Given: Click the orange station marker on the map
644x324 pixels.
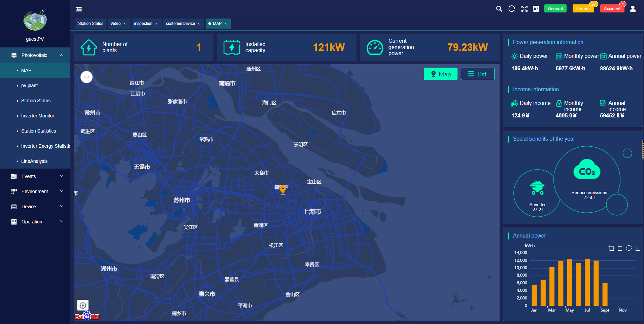Looking at the screenshot, I should point(283,190).
